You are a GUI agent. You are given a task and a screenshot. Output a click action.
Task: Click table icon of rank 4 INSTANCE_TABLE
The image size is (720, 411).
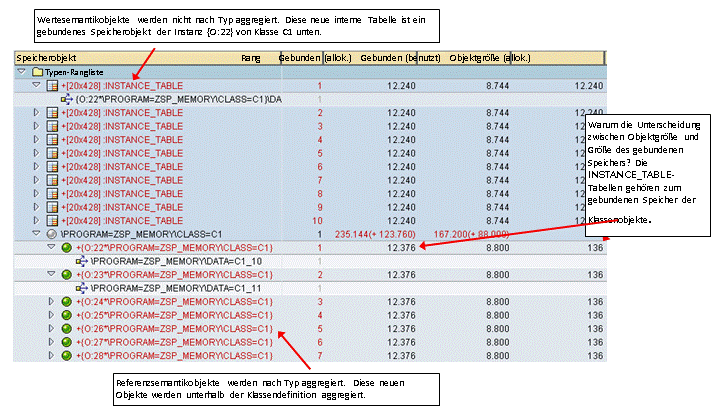(x=52, y=140)
